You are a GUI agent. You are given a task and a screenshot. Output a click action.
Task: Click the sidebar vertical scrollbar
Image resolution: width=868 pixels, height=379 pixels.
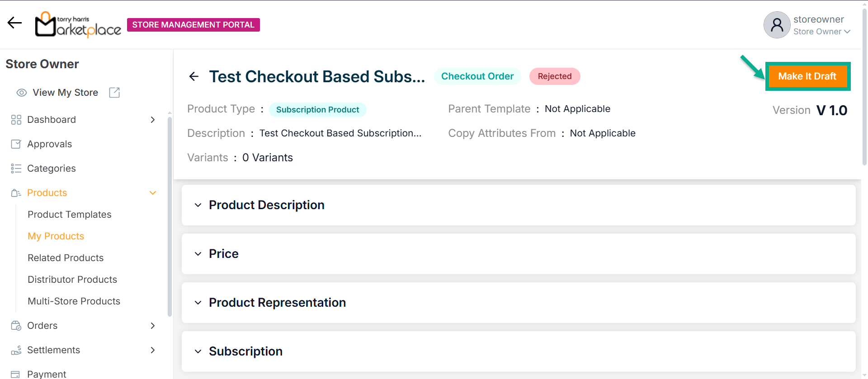tap(170, 217)
